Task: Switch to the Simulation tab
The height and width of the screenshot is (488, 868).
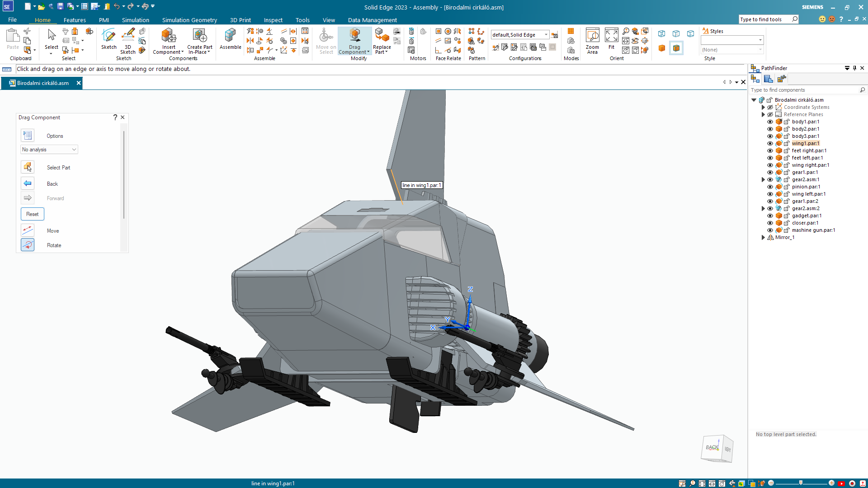Action: 135,20
